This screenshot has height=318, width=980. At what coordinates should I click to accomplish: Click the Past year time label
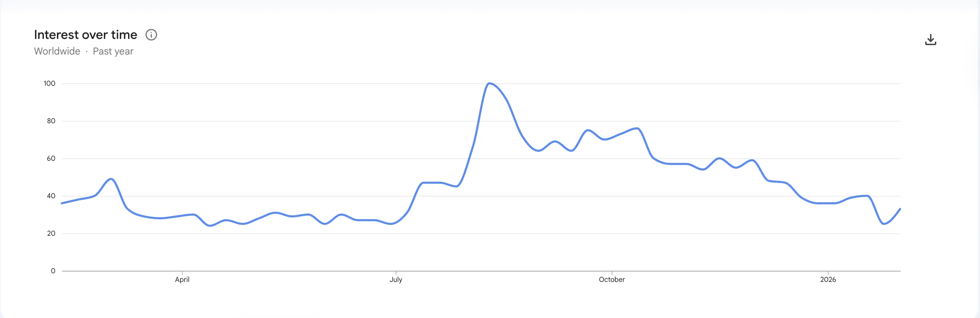pos(113,51)
